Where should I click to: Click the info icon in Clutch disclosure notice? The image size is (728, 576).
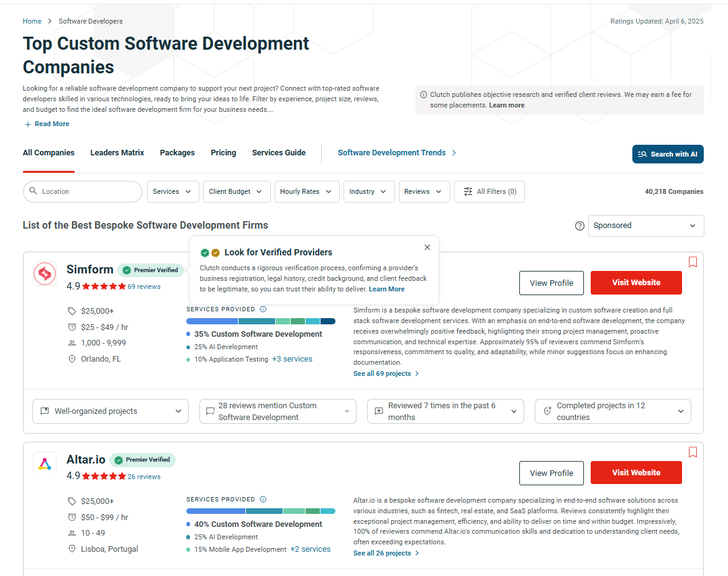click(424, 95)
